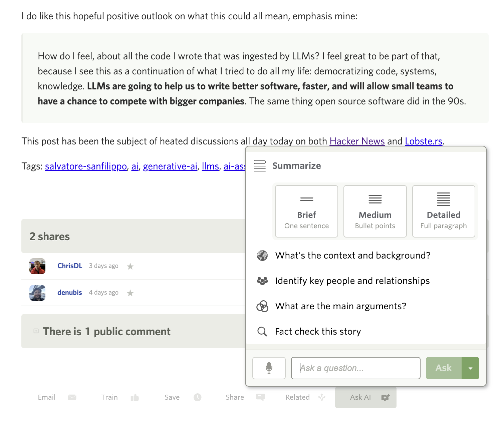Click the magnifier icon to fact check story
Image resolution: width=504 pixels, height=423 pixels.
point(262,331)
